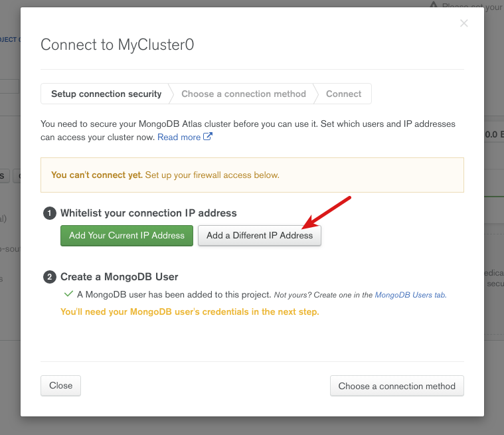The width and height of the screenshot is (504, 435).
Task: Click the bottom Choose a connection method button
Action: 396,386
